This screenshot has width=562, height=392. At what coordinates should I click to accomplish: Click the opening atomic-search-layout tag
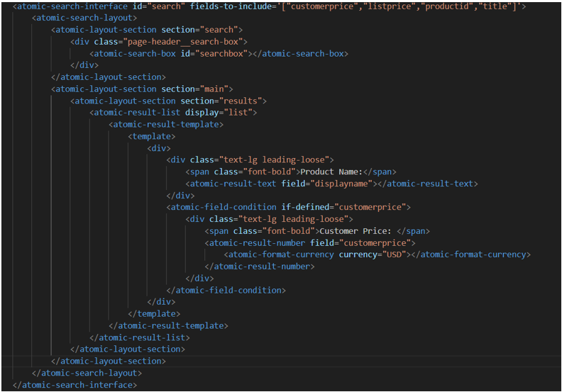[x=84, y=18]
